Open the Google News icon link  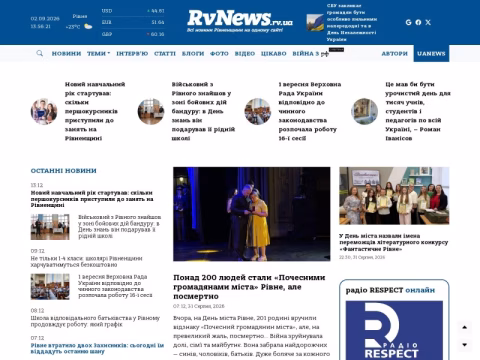click(408, 22)
